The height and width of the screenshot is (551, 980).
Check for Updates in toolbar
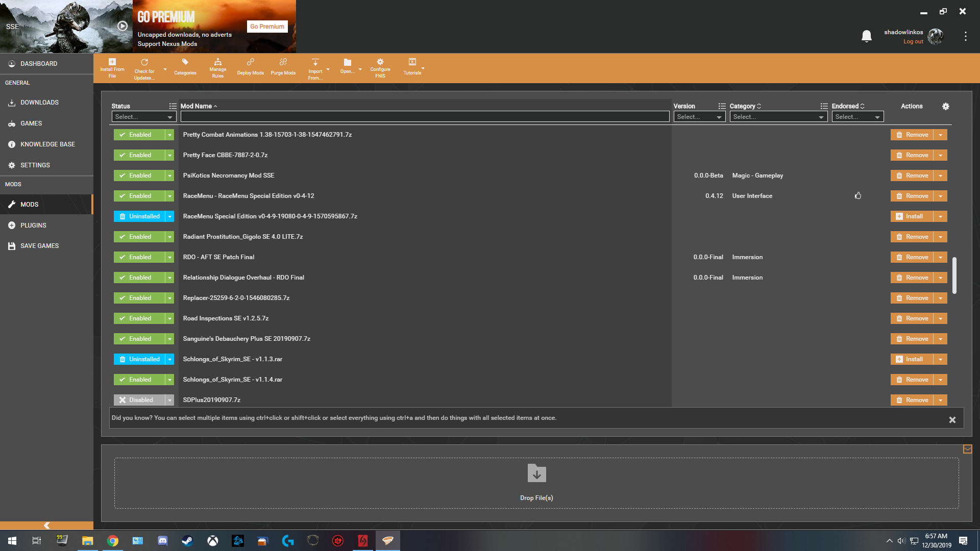click(144, 68)
